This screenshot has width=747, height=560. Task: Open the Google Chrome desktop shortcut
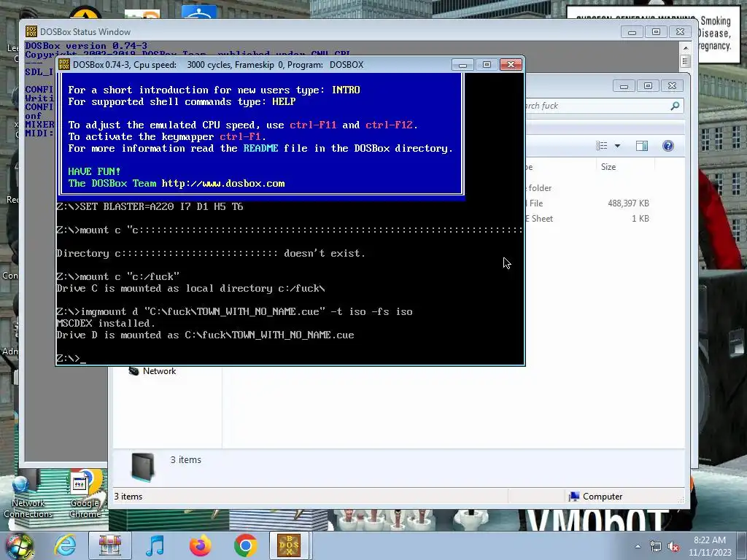pyautogui.click(x=85, y=494)
